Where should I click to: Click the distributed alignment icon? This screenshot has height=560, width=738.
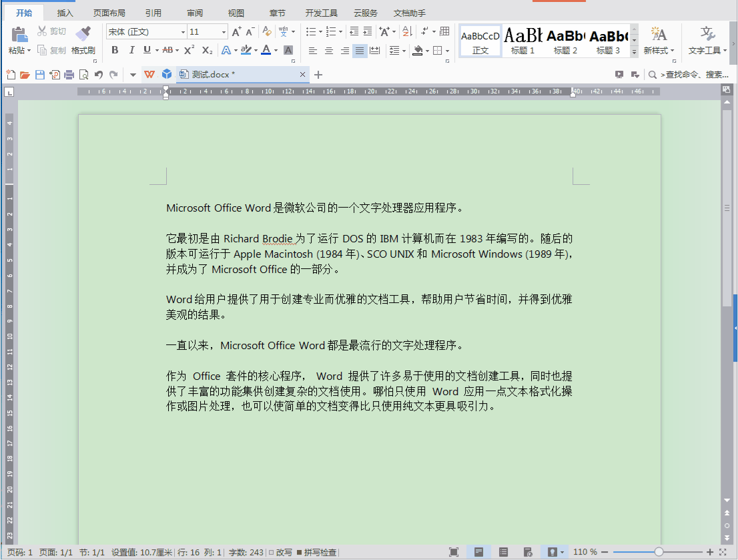[375, 51]
